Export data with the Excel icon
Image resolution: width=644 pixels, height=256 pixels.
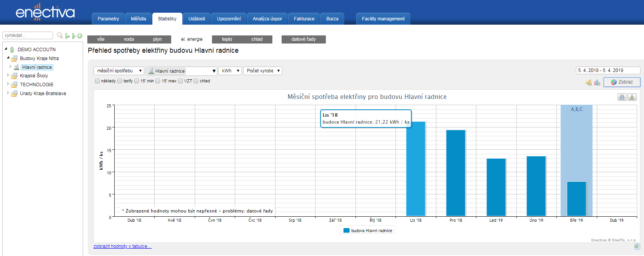pyautogui.click(x=637, y=246)
